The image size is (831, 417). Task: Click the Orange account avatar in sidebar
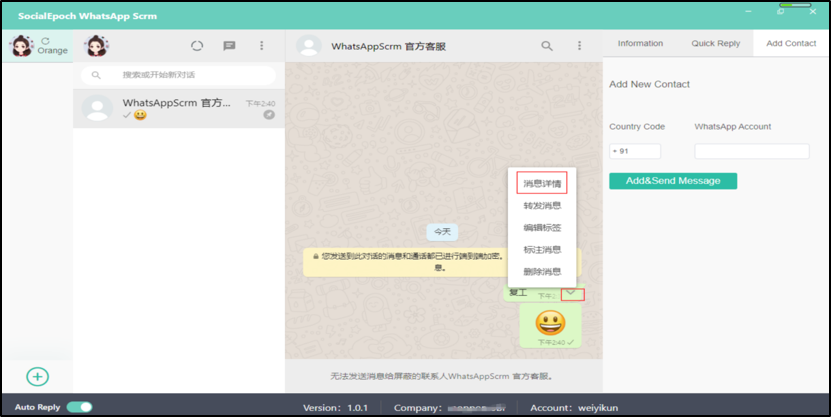pos(22,46)
